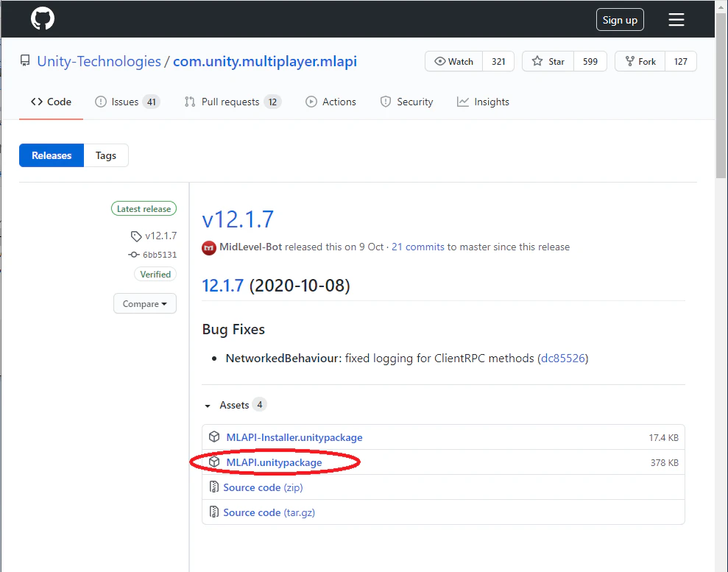The height and width of the screenshot is (572, 728).
Task: Click the page vertical scrollbar thumb
Action: [721, 96]
